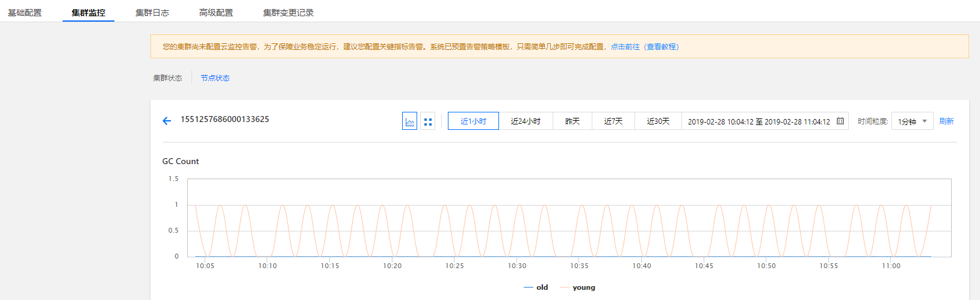Select the 近24小时 time range
Image resolution: width=980 pixels, height=300 pixels.
point(526,121)
